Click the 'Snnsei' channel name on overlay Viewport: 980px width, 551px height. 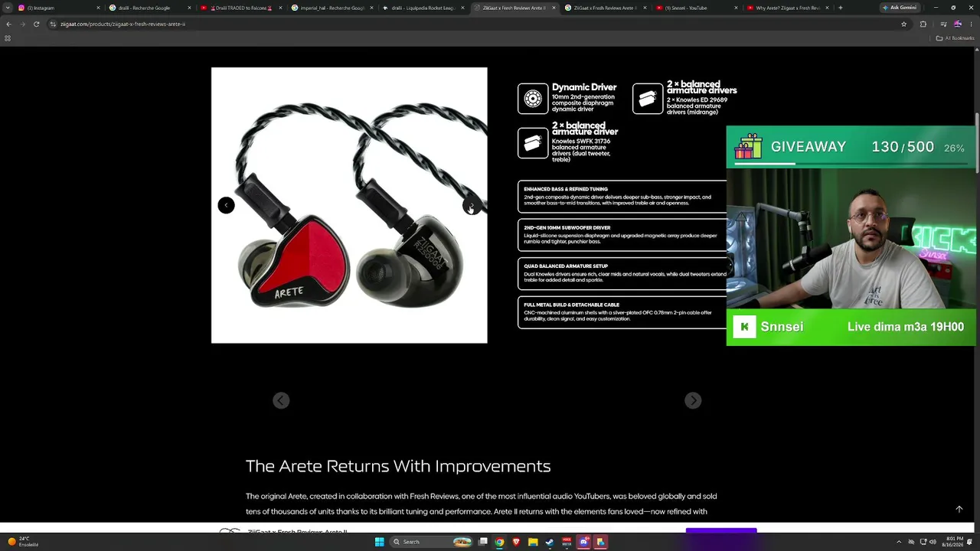(782, 327)
